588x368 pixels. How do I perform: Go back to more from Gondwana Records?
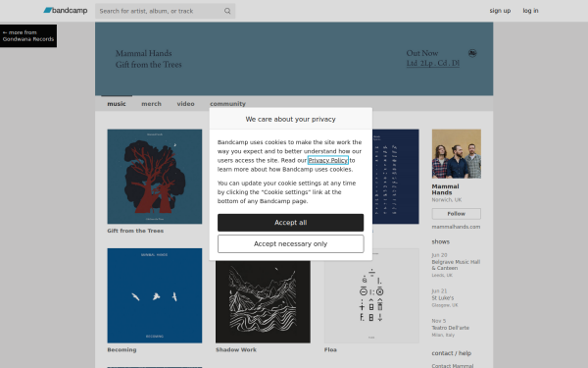[x=28, y=35]
